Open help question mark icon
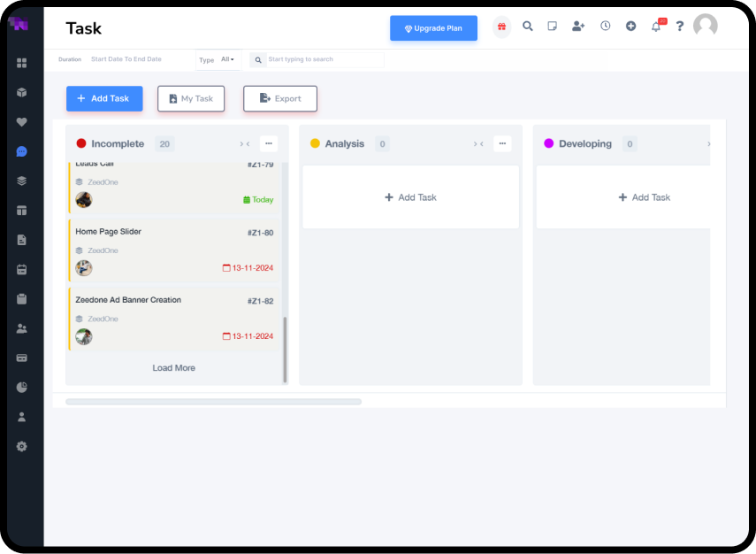The width and height of the screenshot is (756, 554). tap(680, 26)
